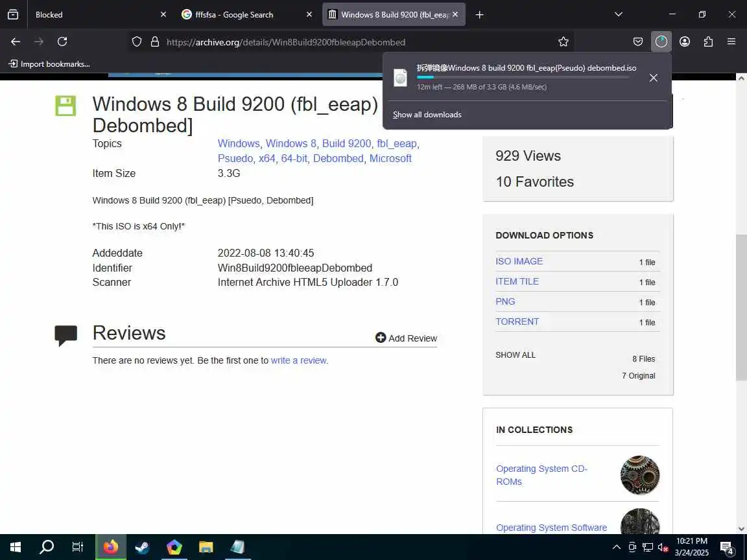Image resolution: width=747 pixels, height=560 pixels.
Task: Click Add Review plus icon
Action: click(x=381, y=338)
